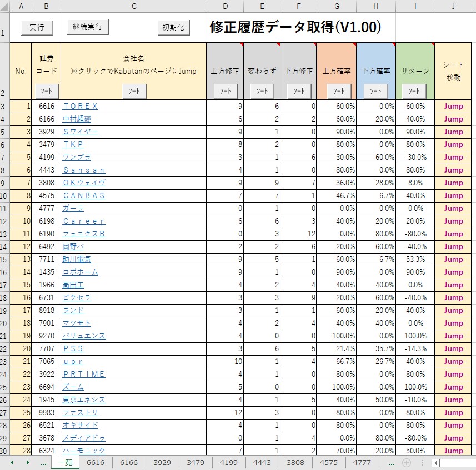The height and width of the screenshot is (470, 476).
Task: Open the 中村超硬 company link
Action: click(77, 119)
